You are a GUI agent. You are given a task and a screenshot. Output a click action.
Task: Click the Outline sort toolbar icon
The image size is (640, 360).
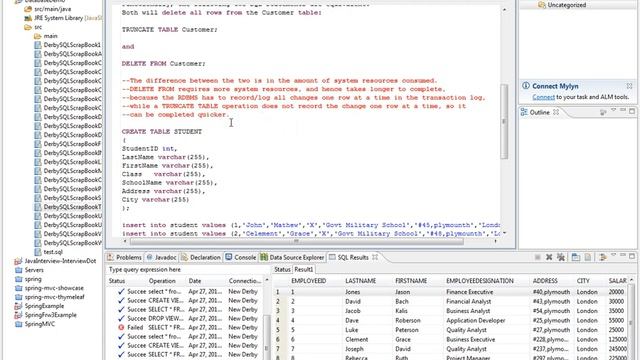click(x=603, y=112)
